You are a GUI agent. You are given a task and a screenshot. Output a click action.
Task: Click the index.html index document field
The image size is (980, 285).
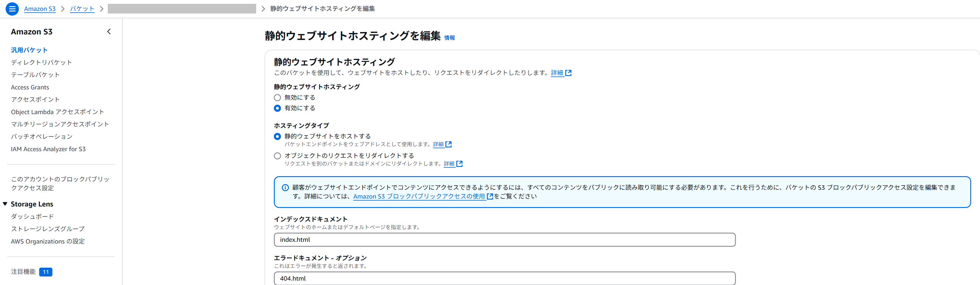504,240
